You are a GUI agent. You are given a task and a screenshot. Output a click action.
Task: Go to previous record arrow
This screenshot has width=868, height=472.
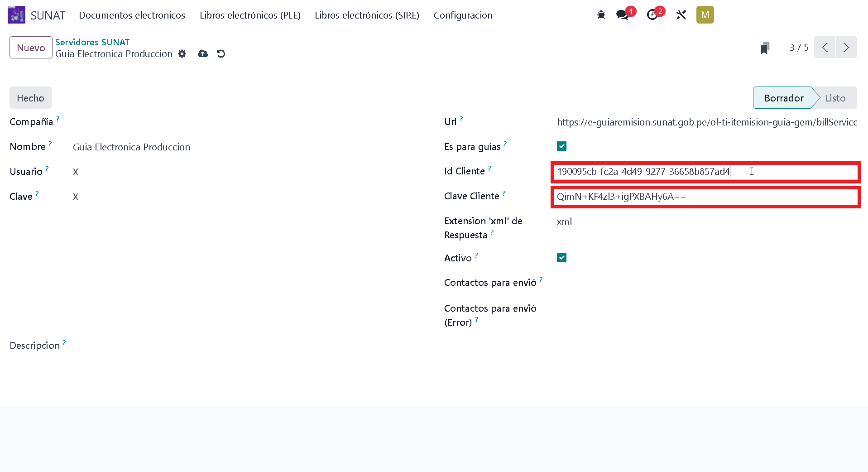[825, 47]
